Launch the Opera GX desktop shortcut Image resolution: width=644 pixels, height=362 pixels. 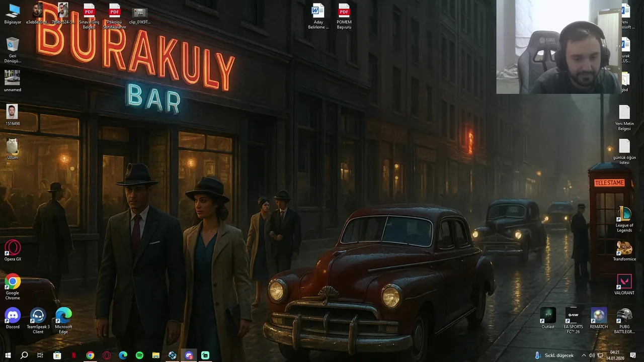pyautogui.click(x=13, y=250)
